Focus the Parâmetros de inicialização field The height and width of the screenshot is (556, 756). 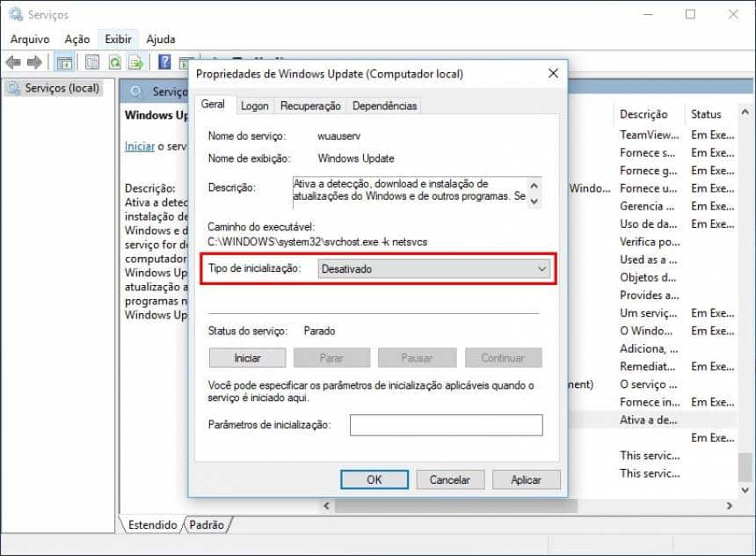coord(446,425)
